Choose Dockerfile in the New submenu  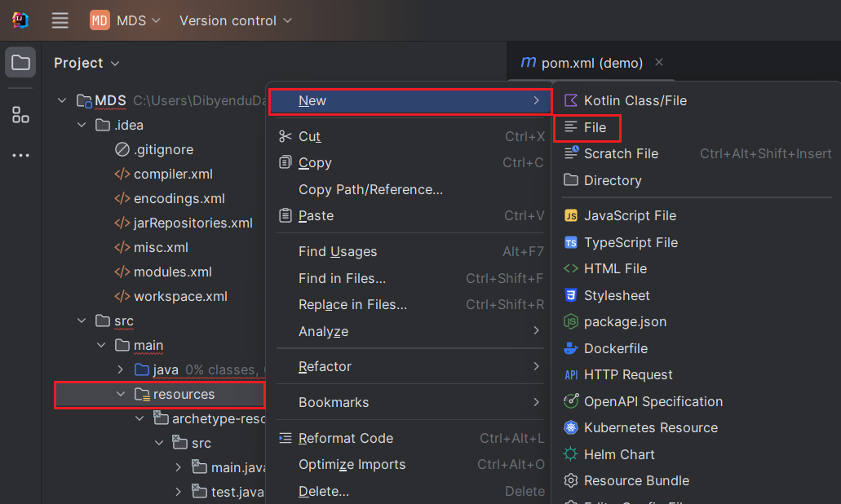pyautogui.click(x=615, y=348)
